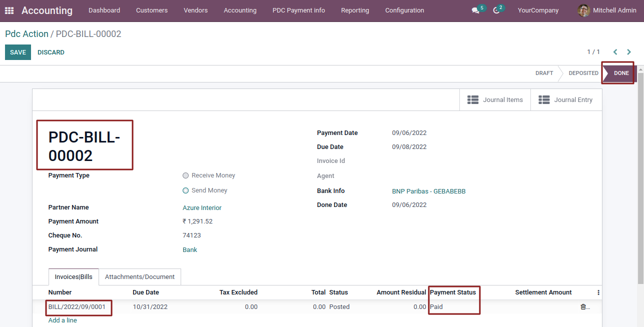Select Receive Money payment type
Screen dimensions: 644x327
[186, 175]
